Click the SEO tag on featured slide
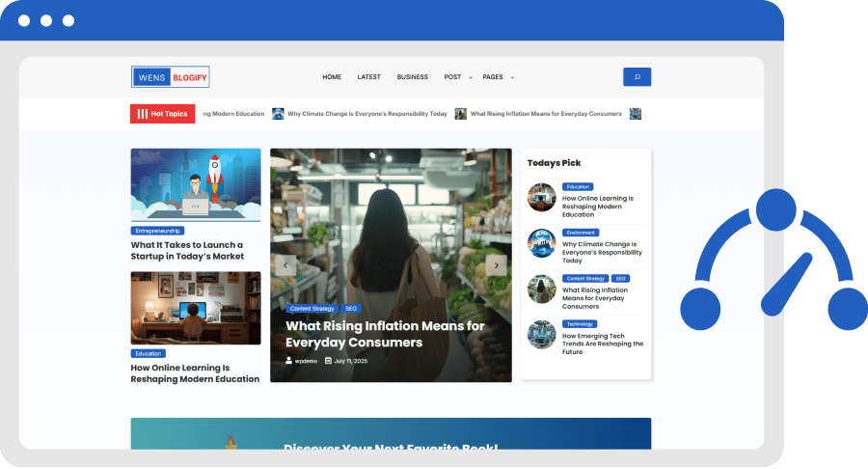This screenshot has height=469, width=868. pos(350,309)
